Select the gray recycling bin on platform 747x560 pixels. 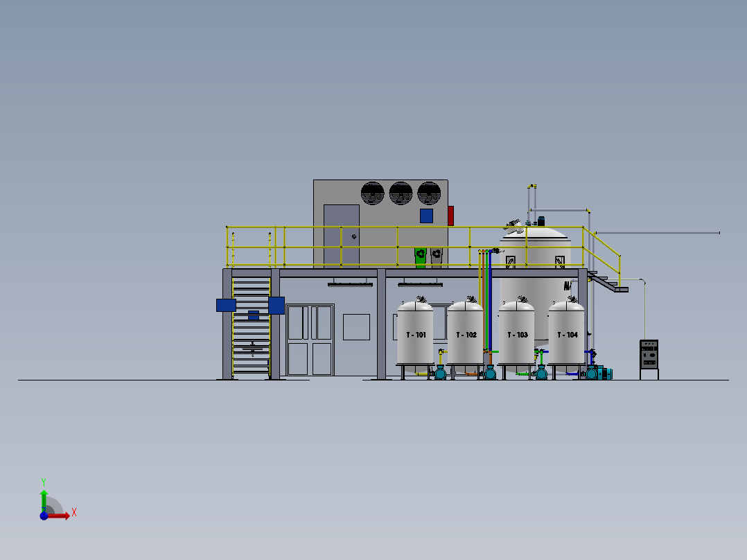point(437,258)
